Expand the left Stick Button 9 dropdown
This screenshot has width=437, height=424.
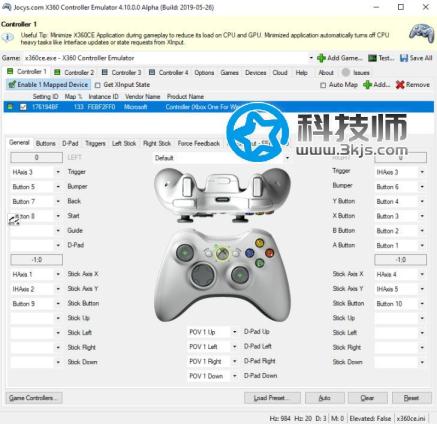pos(58,304)
